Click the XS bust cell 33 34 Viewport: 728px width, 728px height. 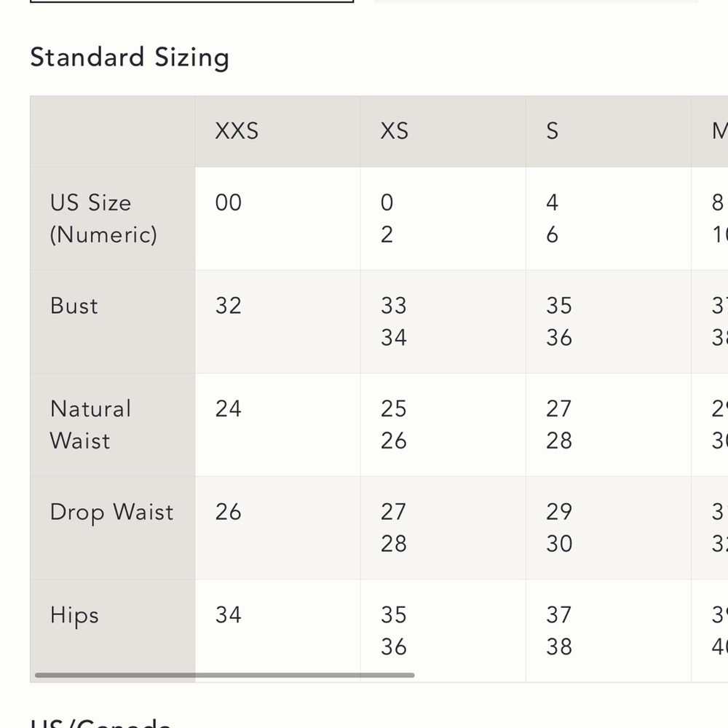coord(443,321)
